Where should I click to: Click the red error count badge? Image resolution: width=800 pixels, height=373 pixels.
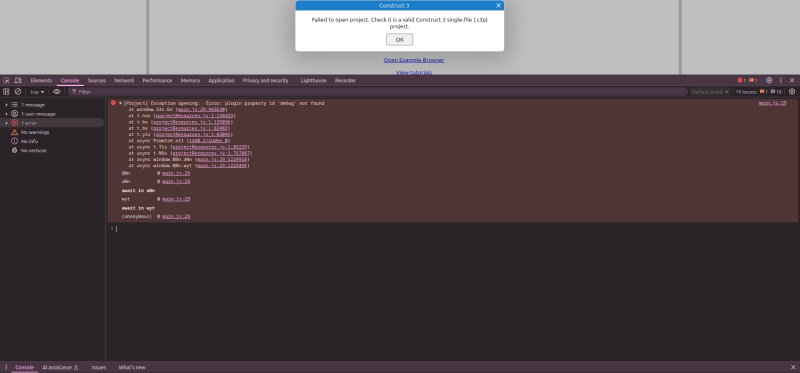tap(741, 81)
